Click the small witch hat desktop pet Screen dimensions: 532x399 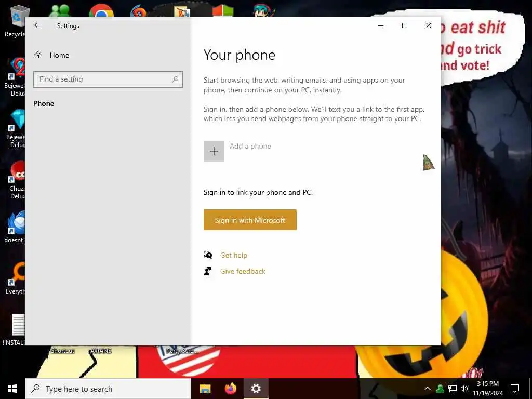click(x=429, y=163)
